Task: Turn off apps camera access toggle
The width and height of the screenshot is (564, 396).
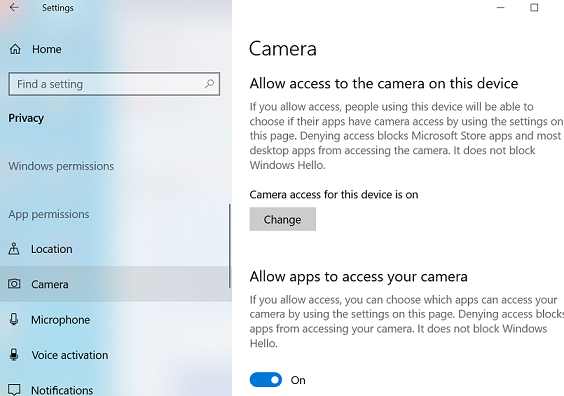Action: click(x=266, y=380)
